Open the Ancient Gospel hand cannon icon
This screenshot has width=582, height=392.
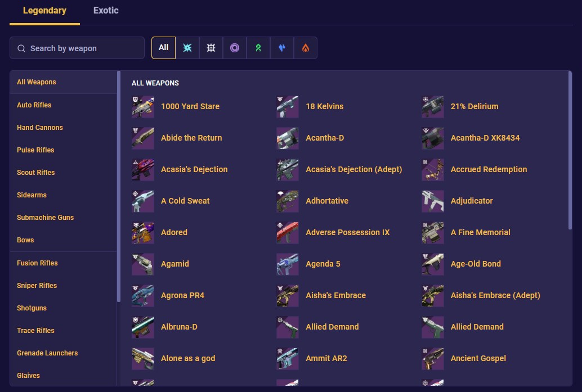(433, 359)
